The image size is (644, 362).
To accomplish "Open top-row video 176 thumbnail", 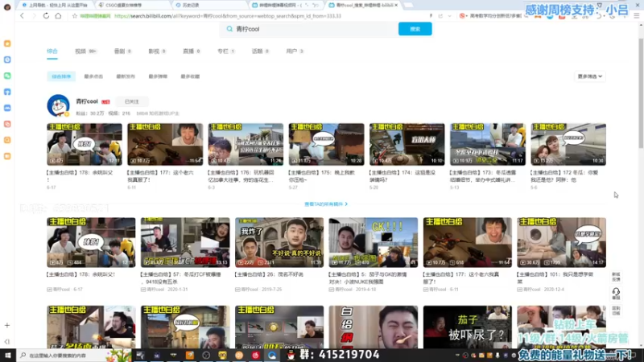I will coord(246,145).
